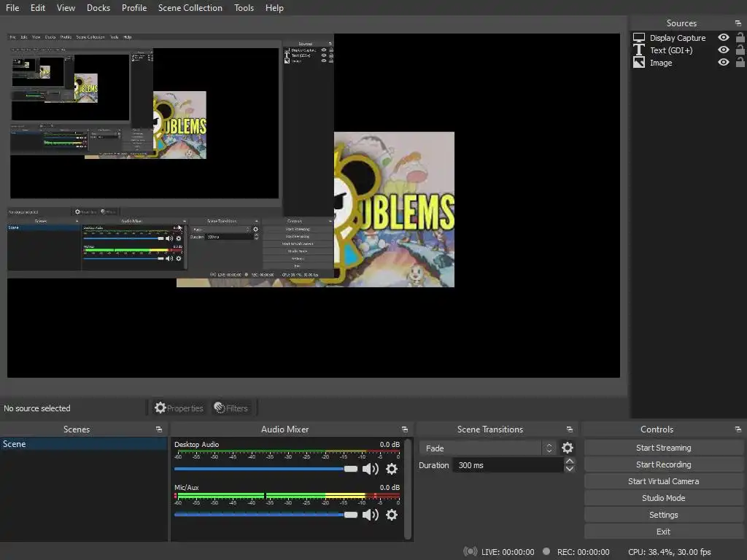Toggle the lock for Image source

[x=740, y=62]
